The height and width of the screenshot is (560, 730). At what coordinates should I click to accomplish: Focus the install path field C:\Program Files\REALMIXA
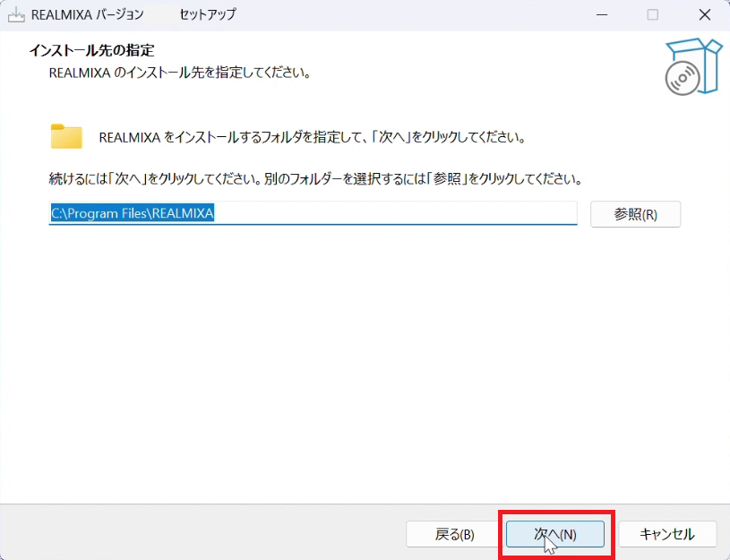[x=313, y=213]
